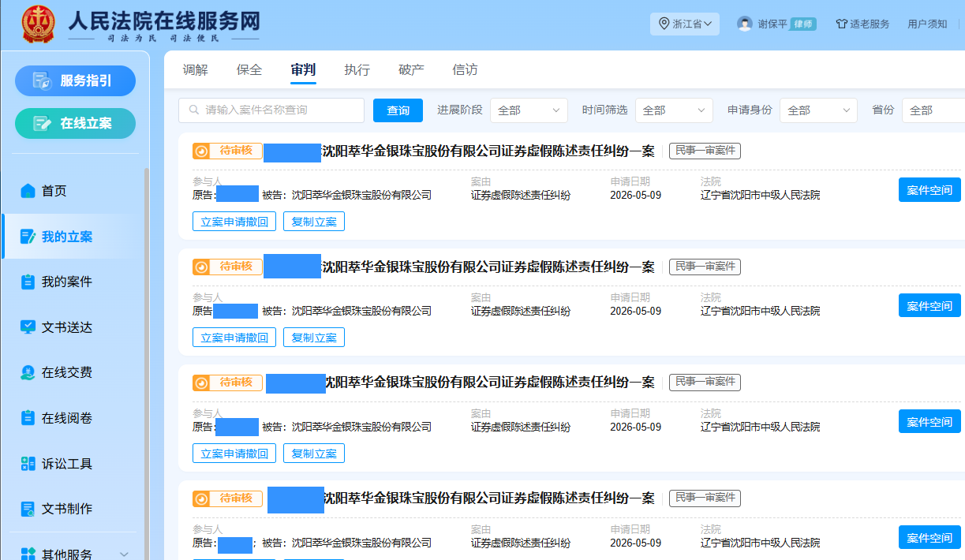The height and width of the screenshot is (560, 965).
Task: Click 复制立案 on the second case
Action: pyautogui.click(x=314, y=338)
